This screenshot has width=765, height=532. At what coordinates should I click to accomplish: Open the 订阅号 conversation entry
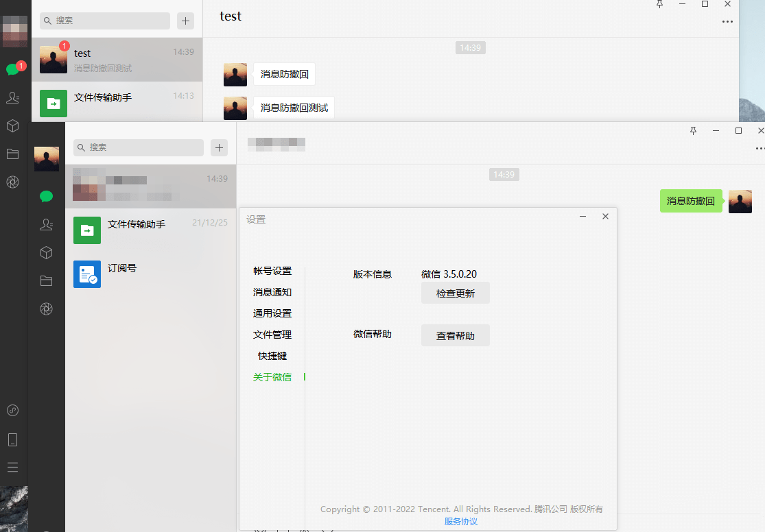pyautogui.click(x=150, y=274)
